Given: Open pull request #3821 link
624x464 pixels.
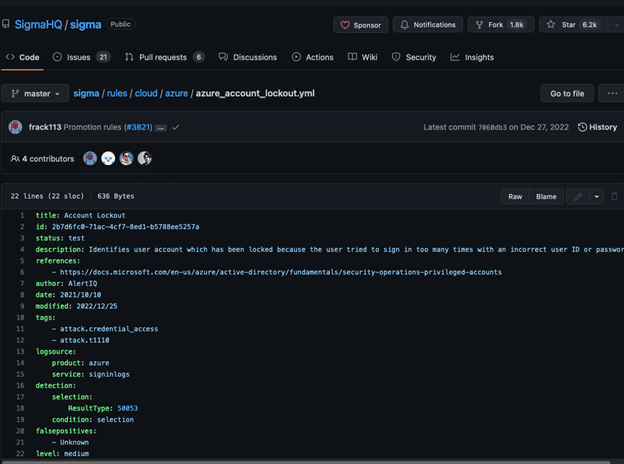Looking at the screenshot, I should coord(138,128).
